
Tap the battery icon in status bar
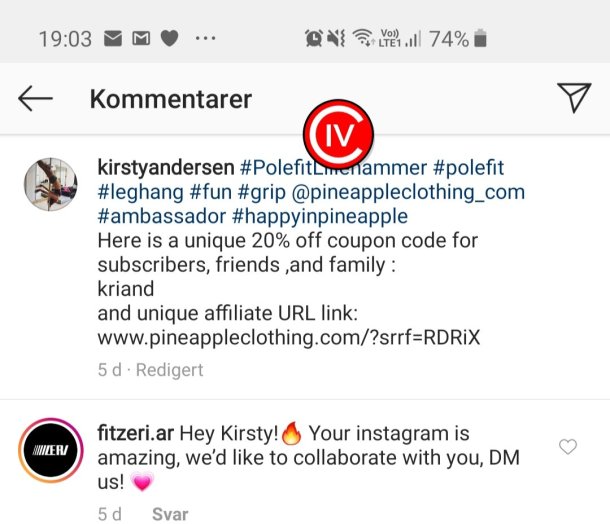tap(480, 38)
